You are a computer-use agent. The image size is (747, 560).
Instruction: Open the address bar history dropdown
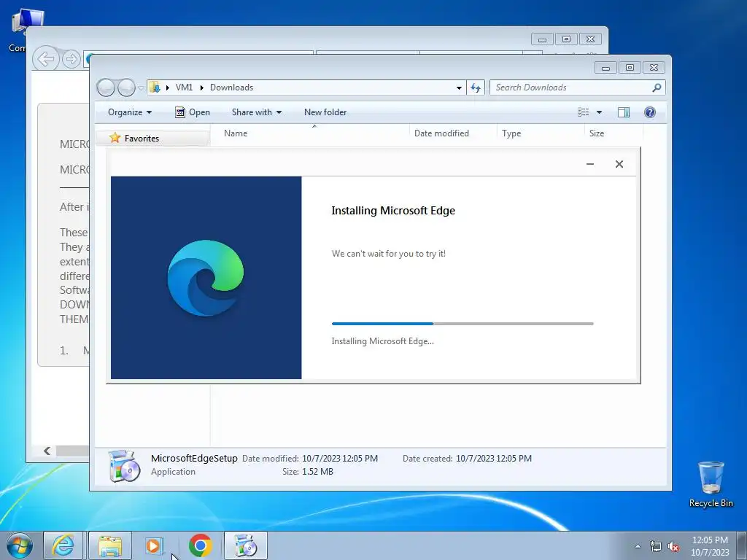click(x=459, y=87)
